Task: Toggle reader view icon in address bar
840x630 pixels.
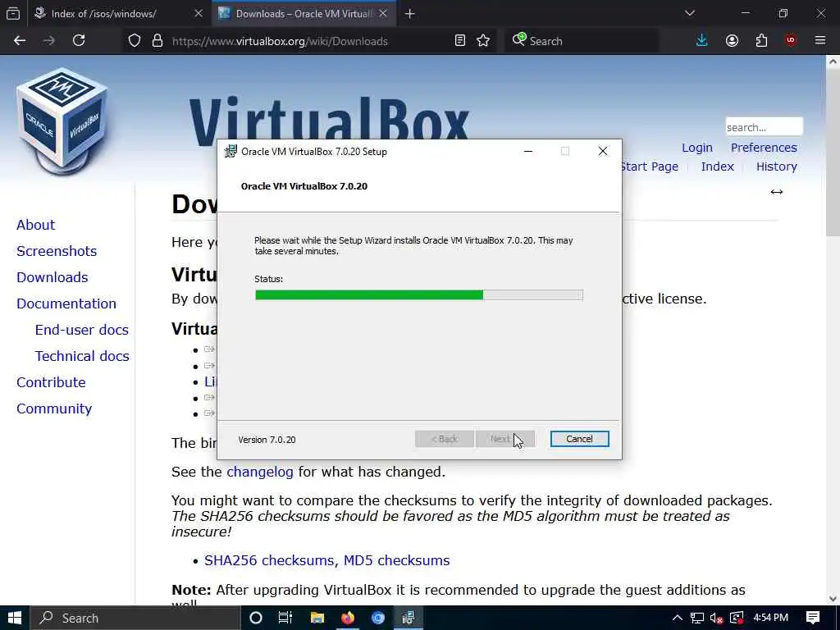Action: click(459, 40)
